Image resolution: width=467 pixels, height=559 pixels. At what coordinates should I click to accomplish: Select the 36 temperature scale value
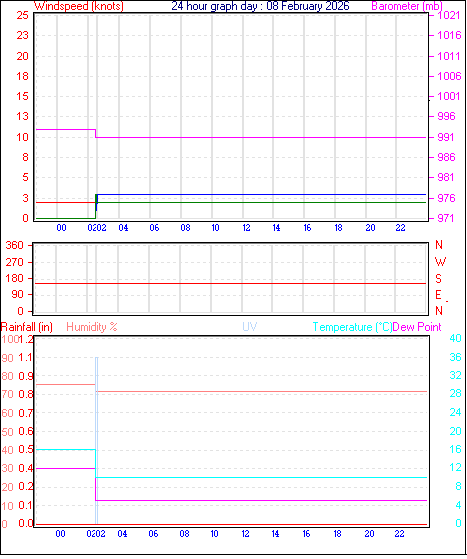455,357
